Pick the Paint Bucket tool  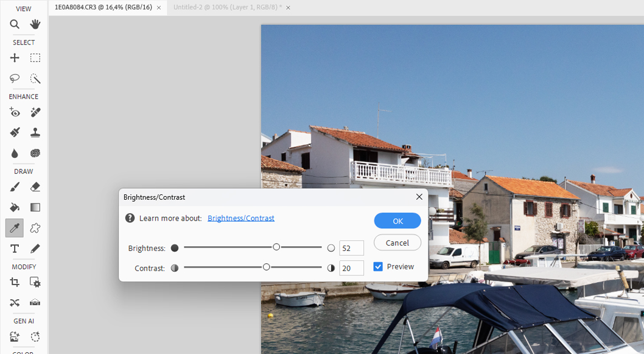(15, 207)
